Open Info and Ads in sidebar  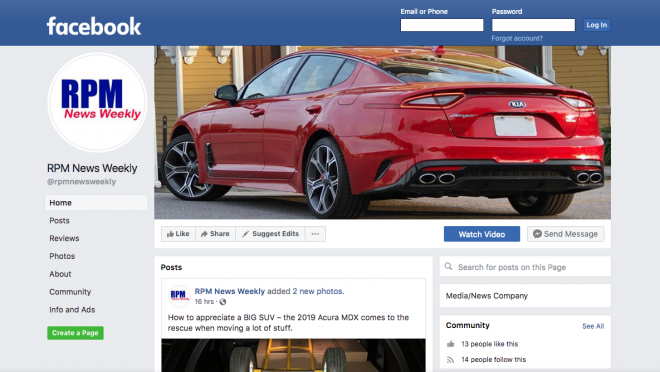click(72, 310)
